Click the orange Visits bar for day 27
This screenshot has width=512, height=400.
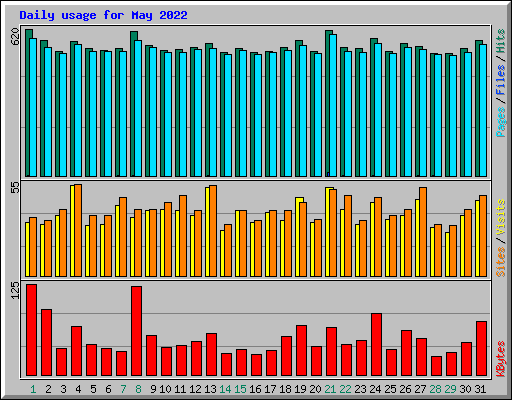tap(423, 232)
